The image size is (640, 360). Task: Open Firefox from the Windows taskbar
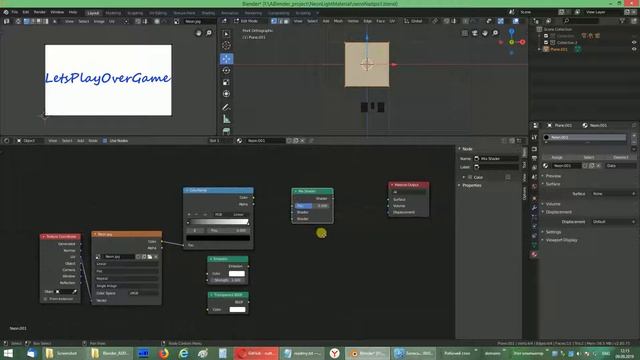click(x=164, y=353)
